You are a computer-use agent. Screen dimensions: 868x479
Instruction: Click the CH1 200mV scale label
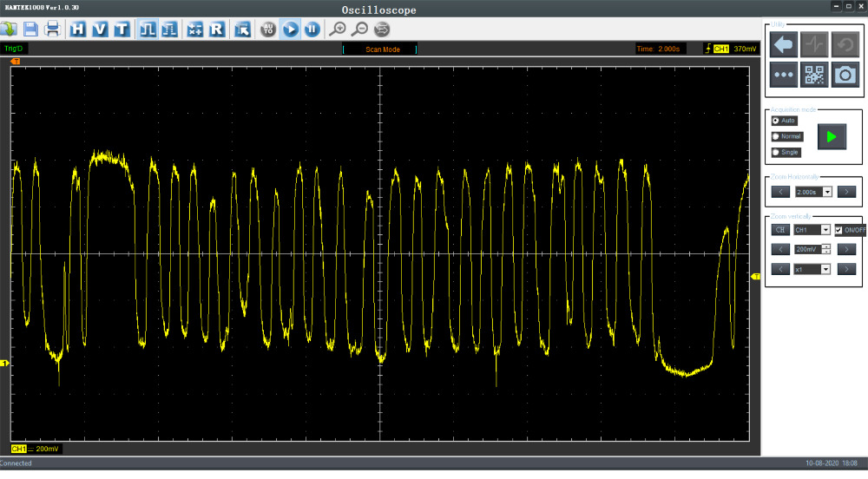[x=36, y=449]
